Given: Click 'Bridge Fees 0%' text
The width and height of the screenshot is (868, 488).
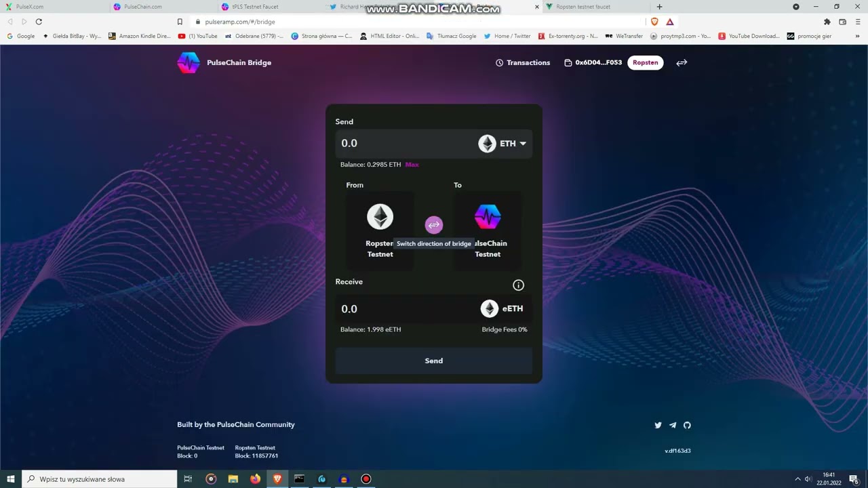Looking at the screenshot, I should pos(505,329).
